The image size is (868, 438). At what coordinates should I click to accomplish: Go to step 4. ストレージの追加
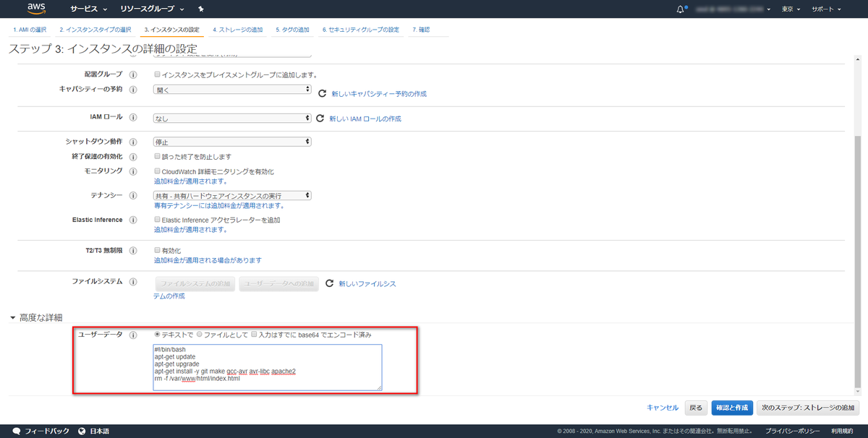tap(238, 30)
